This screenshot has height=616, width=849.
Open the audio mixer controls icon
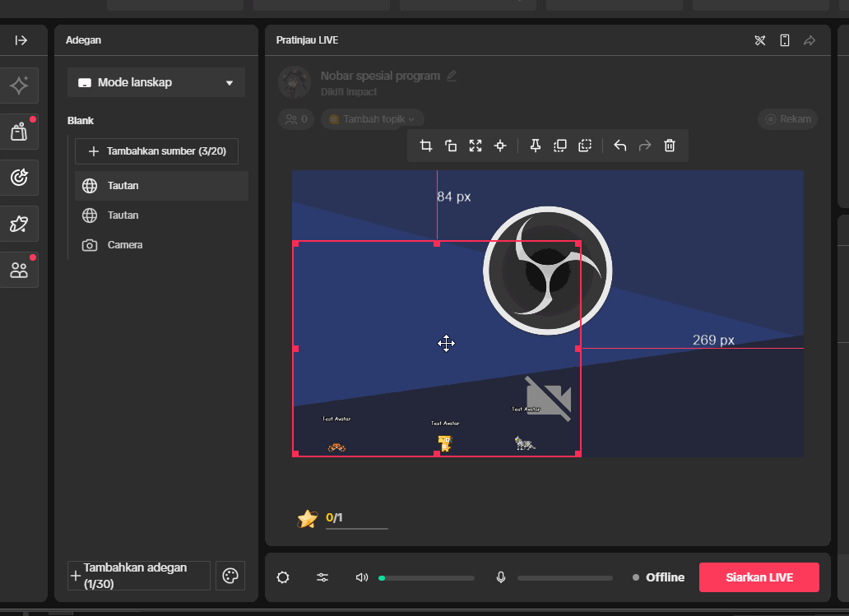[322, 577]
